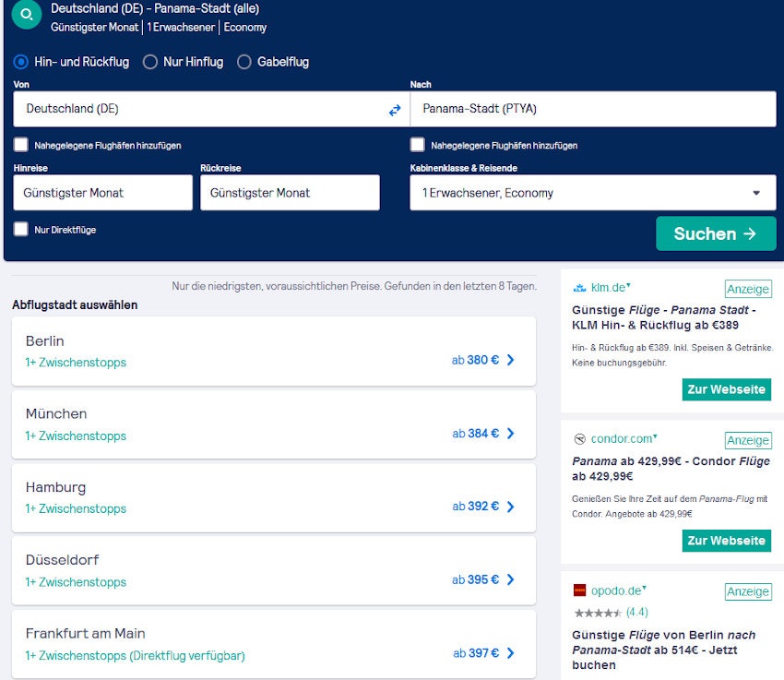Image resolution: width=784 pixels, height=680 pixels.
Task: Click the green "Suchen" button
Action: click(x=716, y=233)
